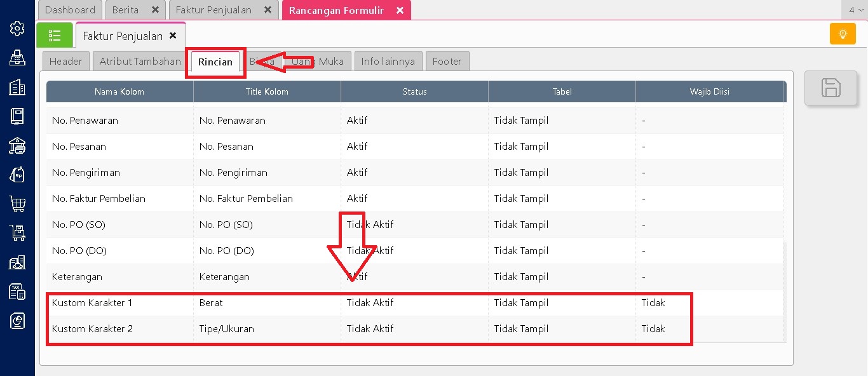Select the Kustom Karakter 1 row
The width and height of the screenshot is (868, 376).
pos(92,303)
